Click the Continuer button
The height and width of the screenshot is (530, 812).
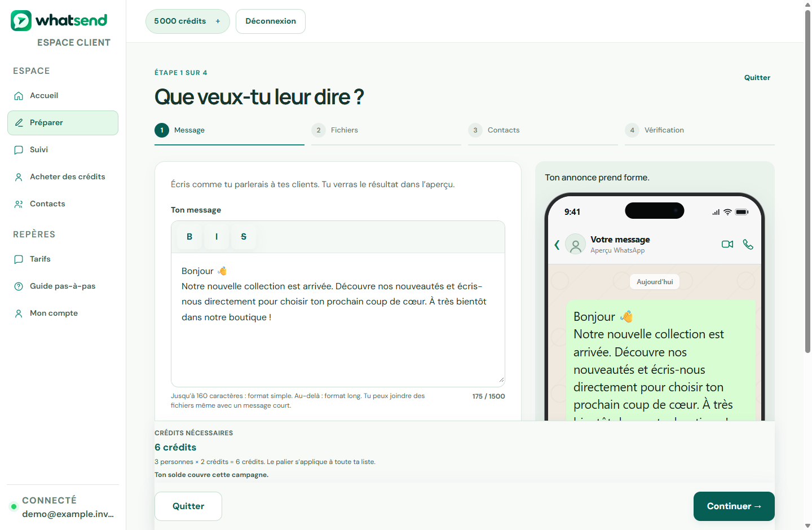(734, 506)
